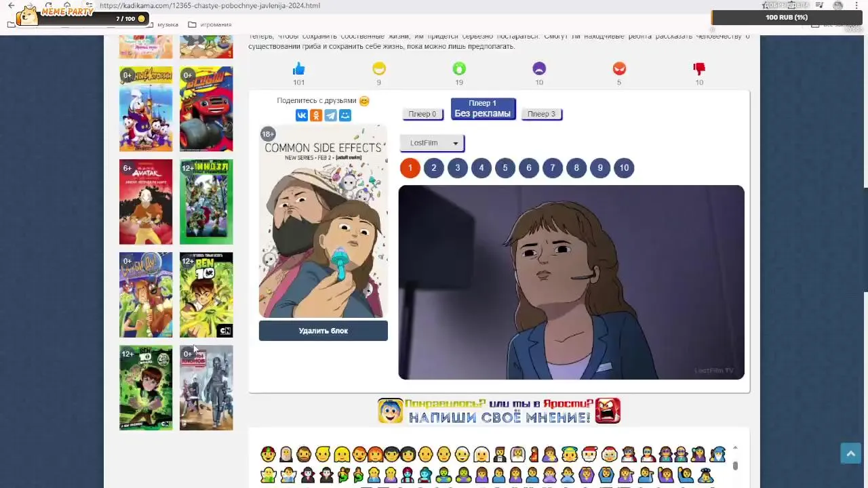
Task: Open the DuckTales poster thumbnail
Action: (146, 109)
